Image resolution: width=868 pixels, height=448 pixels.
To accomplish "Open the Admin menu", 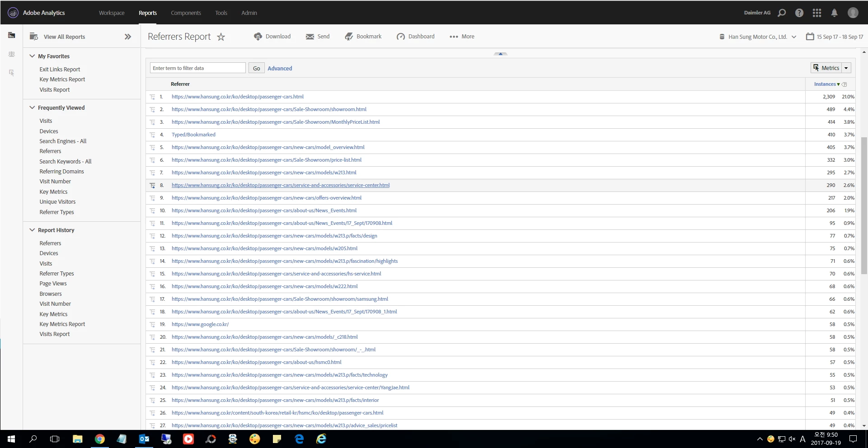I will (x=249, y=13).
